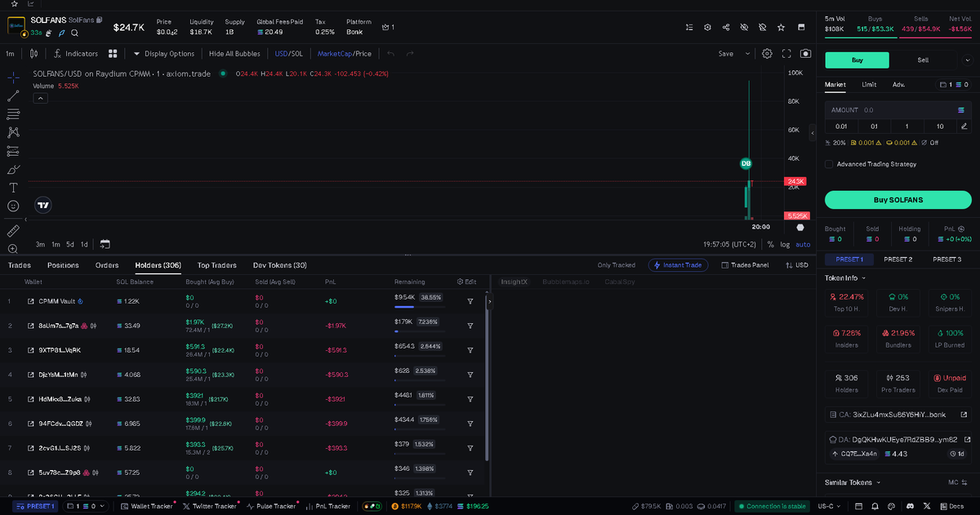Select the brush drawing tool
The height and width of the screenshot is (515, 980).
[x=13, y=170]
